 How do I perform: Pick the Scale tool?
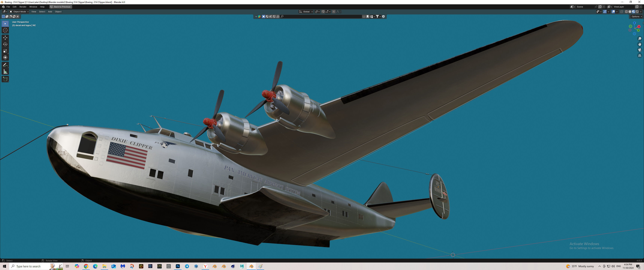pos(5,51)
